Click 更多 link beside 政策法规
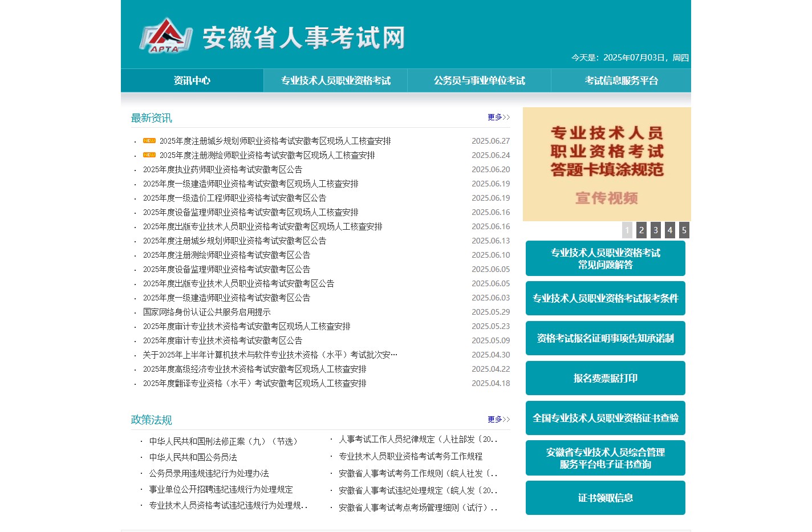Screen dimensions: 812x532 point(498,419)
